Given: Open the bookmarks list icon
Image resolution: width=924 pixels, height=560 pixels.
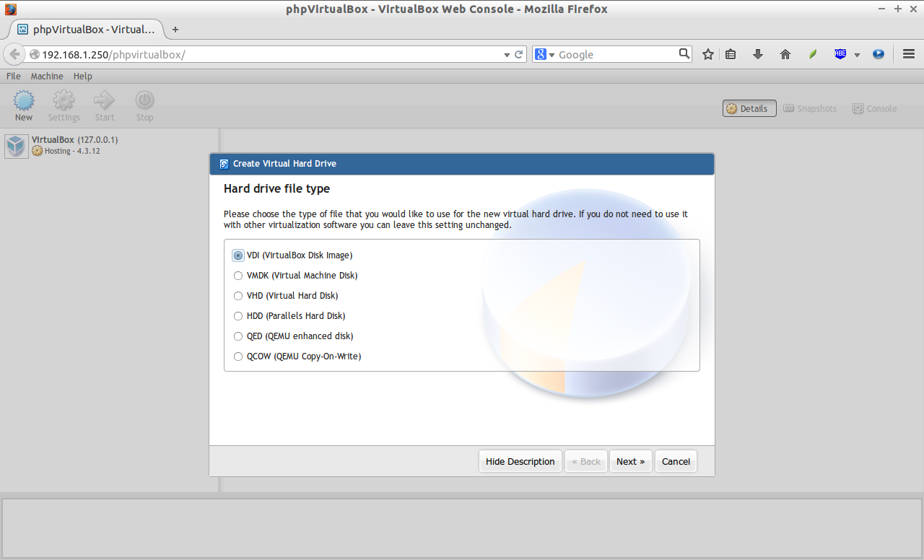Looking at the screenshot, I should click(731, 54).
